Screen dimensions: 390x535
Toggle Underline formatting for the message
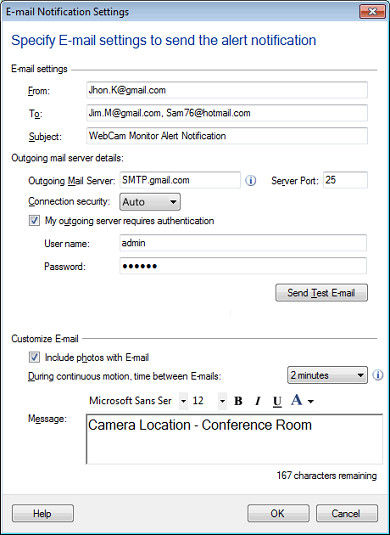pyautogui.click(x=277, y=401)
